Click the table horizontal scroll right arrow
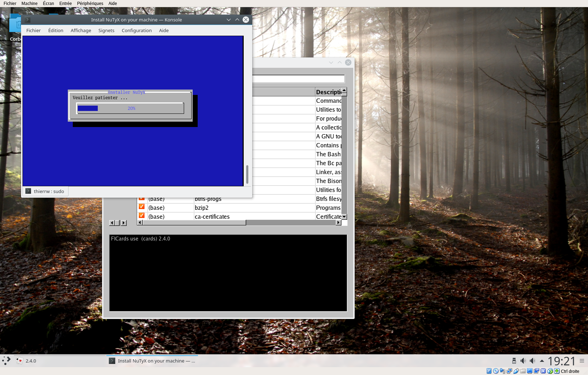Screen dimensions: 588x375 tap(339, 223)
